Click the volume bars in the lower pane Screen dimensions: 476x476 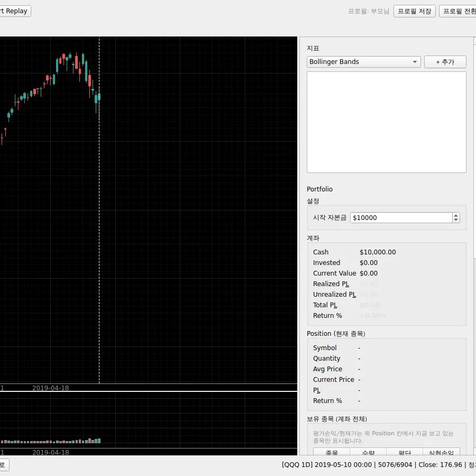click(x=50, y=442)
